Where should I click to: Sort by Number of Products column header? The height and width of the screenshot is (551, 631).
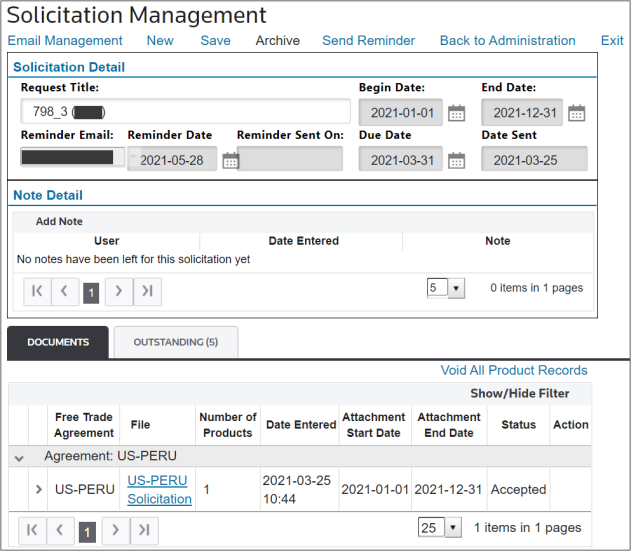click(228, 425)
